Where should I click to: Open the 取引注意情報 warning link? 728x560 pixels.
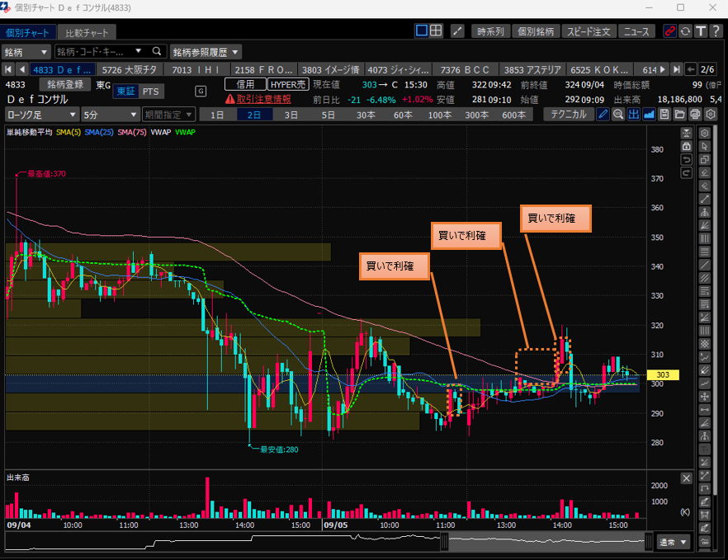258,98
